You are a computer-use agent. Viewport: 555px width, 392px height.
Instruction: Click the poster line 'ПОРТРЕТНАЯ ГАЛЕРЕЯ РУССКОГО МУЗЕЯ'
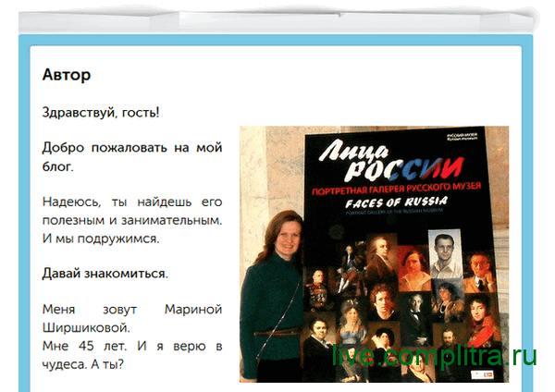pos(397,189)
